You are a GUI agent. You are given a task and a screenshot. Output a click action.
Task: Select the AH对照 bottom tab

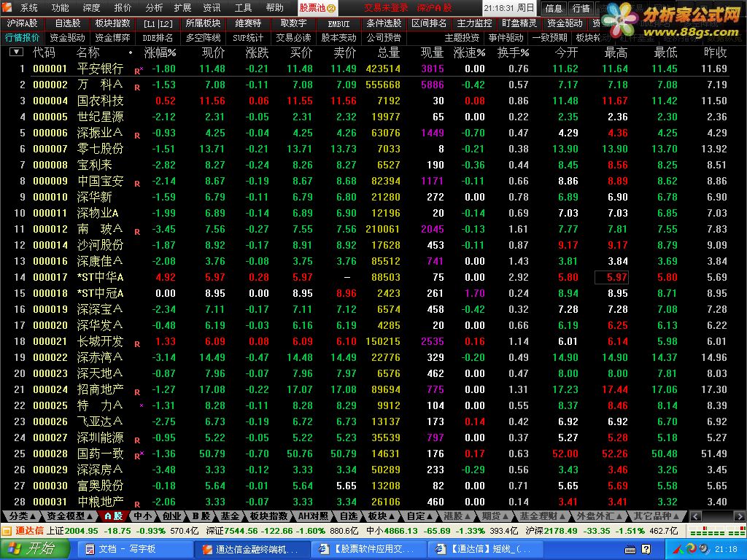[313, 516]
